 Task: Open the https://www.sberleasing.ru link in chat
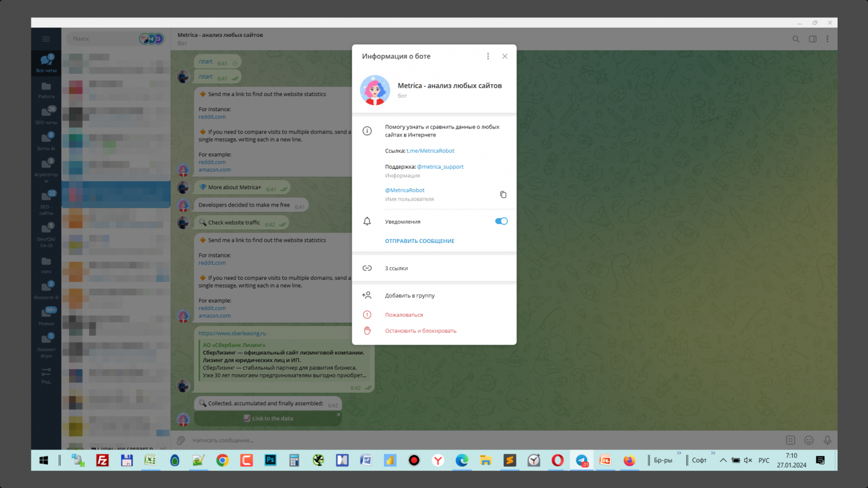232,333
